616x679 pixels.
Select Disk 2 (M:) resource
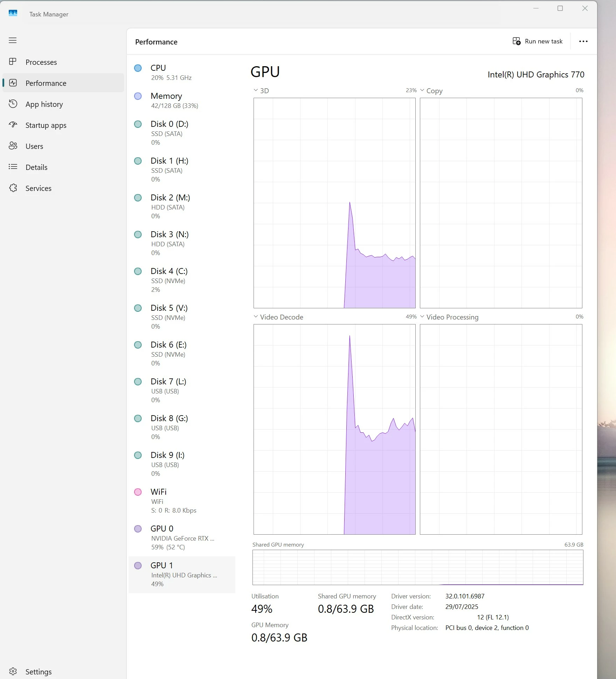(182, 206)
